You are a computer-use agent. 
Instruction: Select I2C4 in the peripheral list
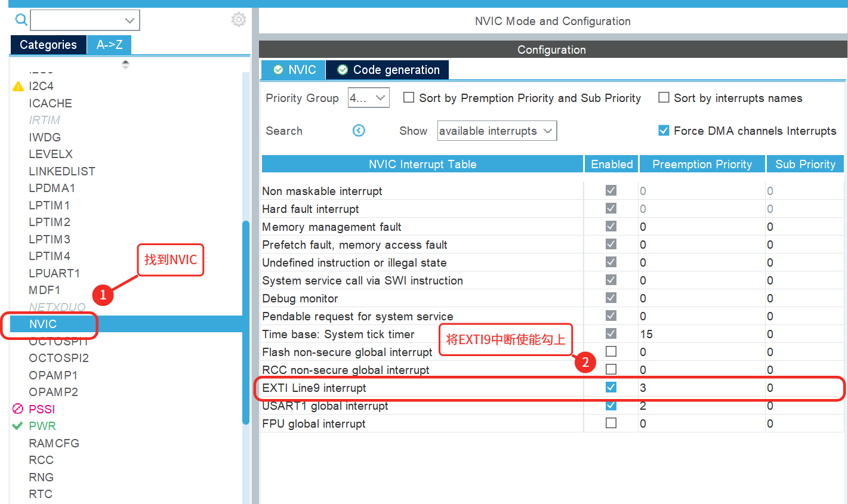click(x=41, y=86)
